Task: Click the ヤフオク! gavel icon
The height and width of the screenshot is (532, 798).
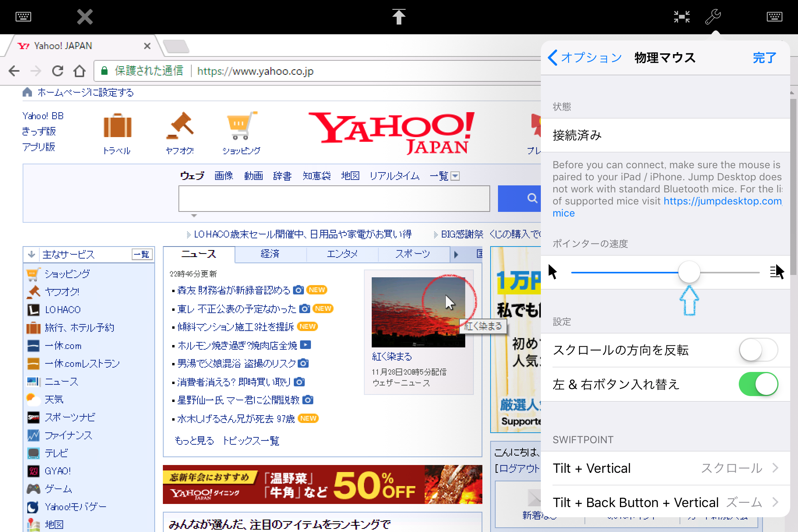Action: tap(180, 125)
